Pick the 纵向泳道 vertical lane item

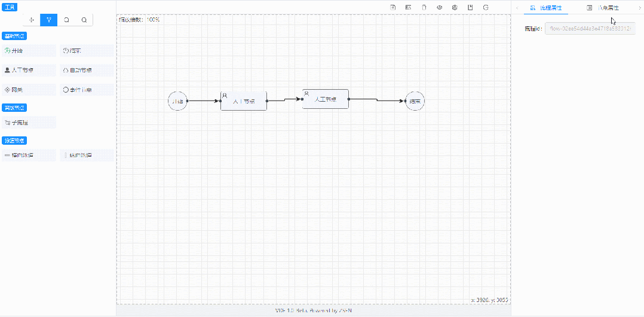click(87, 156)
